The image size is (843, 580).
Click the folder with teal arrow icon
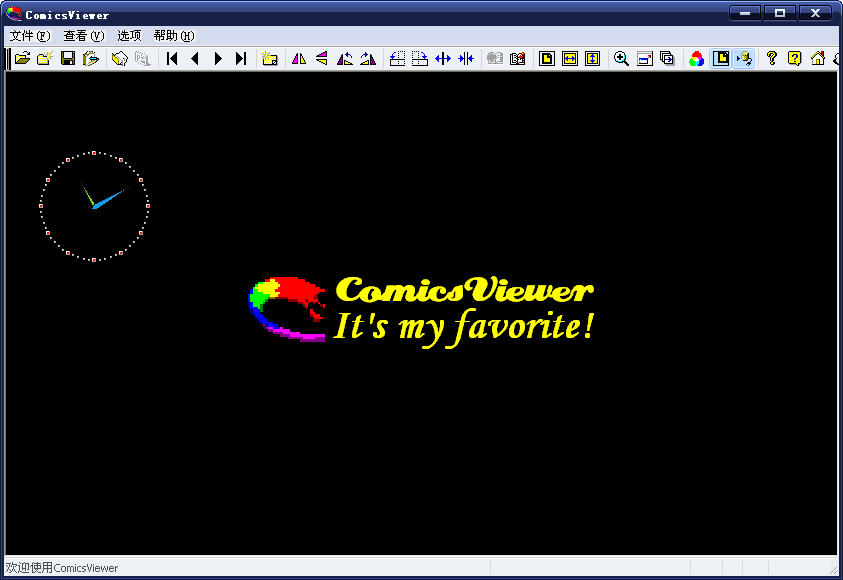(x=91, y=58)
